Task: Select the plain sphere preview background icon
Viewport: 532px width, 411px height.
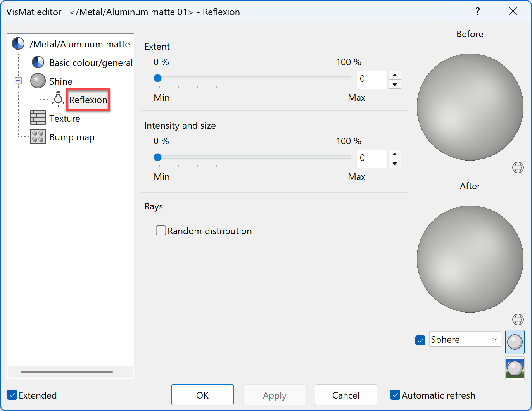Action: [x=515, y=342]
